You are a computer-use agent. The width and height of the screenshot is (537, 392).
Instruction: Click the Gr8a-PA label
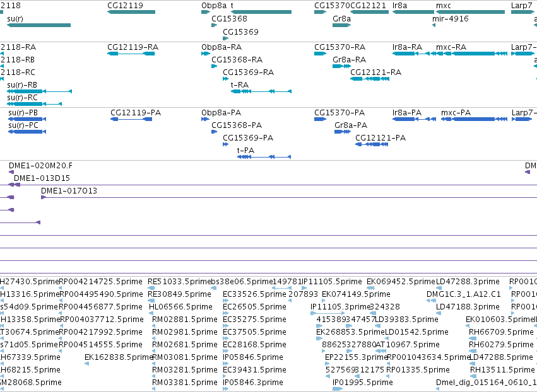351,125
